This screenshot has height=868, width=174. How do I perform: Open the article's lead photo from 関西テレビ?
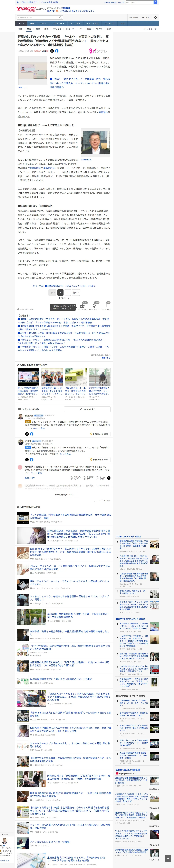point(33,70)
